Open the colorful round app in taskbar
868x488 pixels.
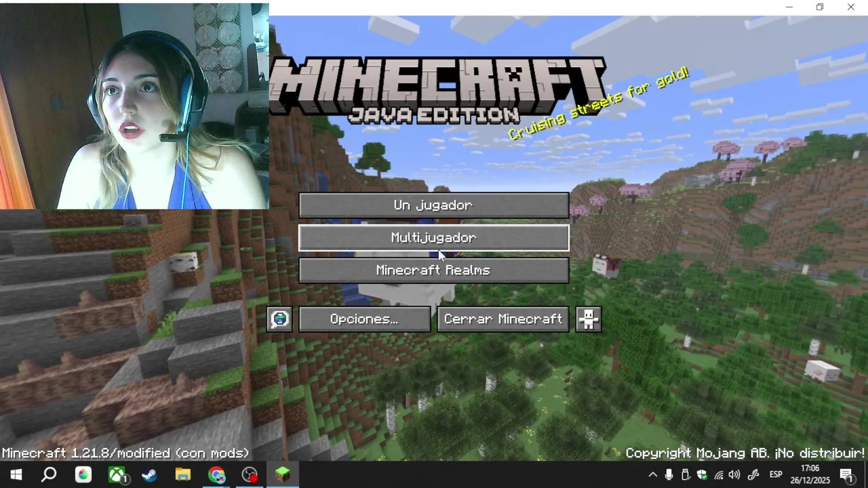pos(83,475)
